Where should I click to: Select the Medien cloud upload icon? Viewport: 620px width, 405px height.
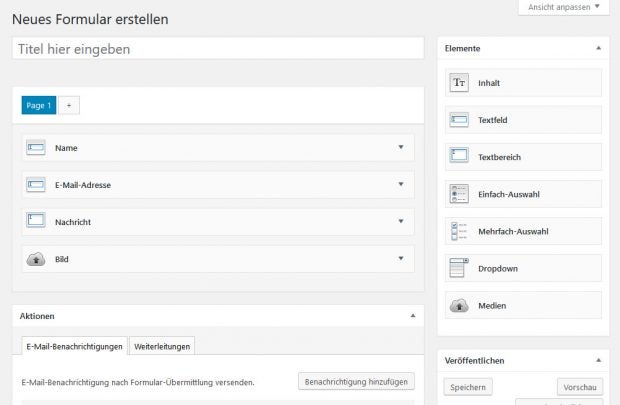(x=459, y=305)
